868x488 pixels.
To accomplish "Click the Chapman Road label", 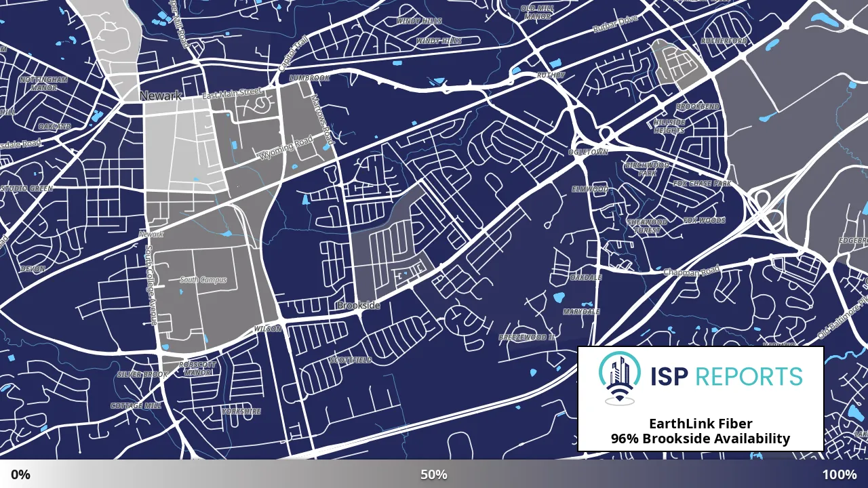I will (691, 270).
